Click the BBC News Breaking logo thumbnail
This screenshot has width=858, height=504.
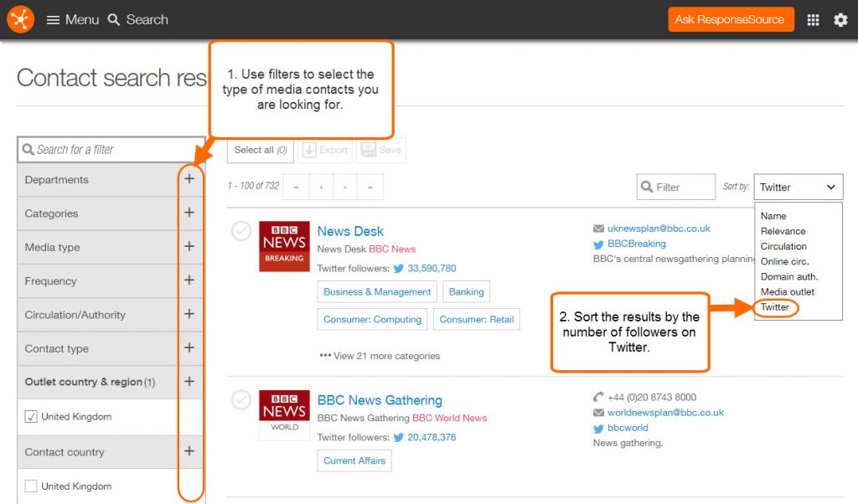pos(285,246)
